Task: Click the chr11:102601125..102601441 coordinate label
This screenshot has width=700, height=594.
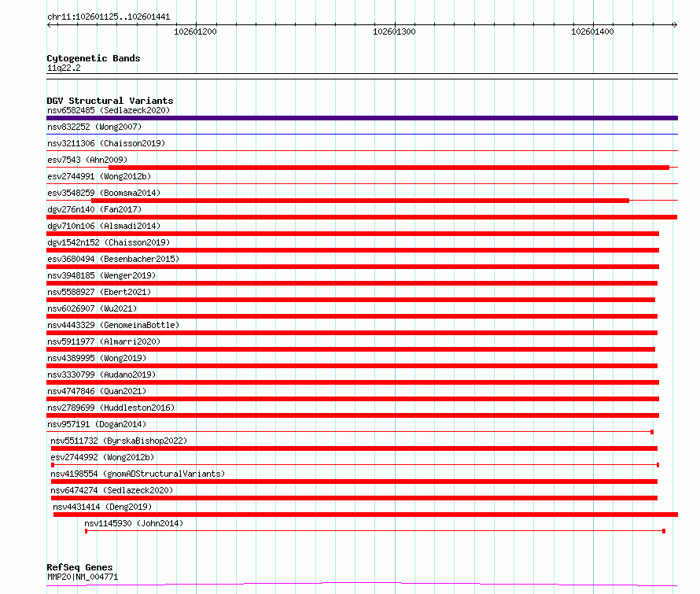Action: tap(109, 17)
